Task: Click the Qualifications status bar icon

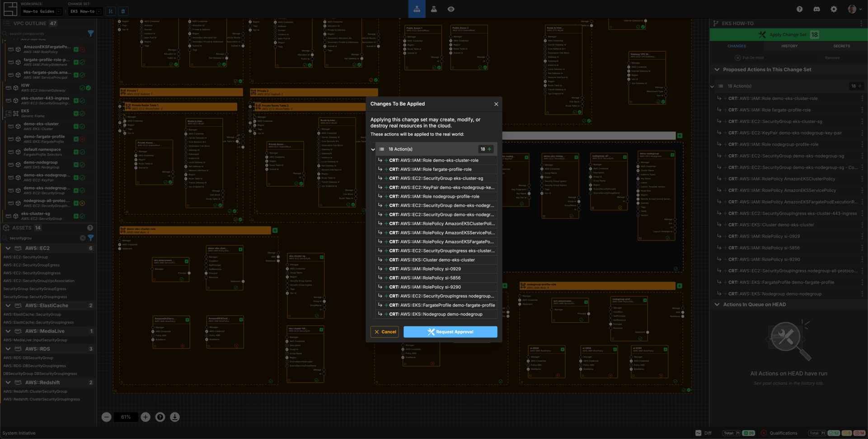Action: tap(764, 433)
